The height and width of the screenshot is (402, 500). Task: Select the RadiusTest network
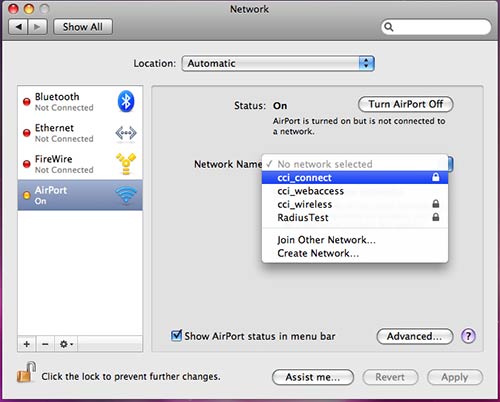355,217
